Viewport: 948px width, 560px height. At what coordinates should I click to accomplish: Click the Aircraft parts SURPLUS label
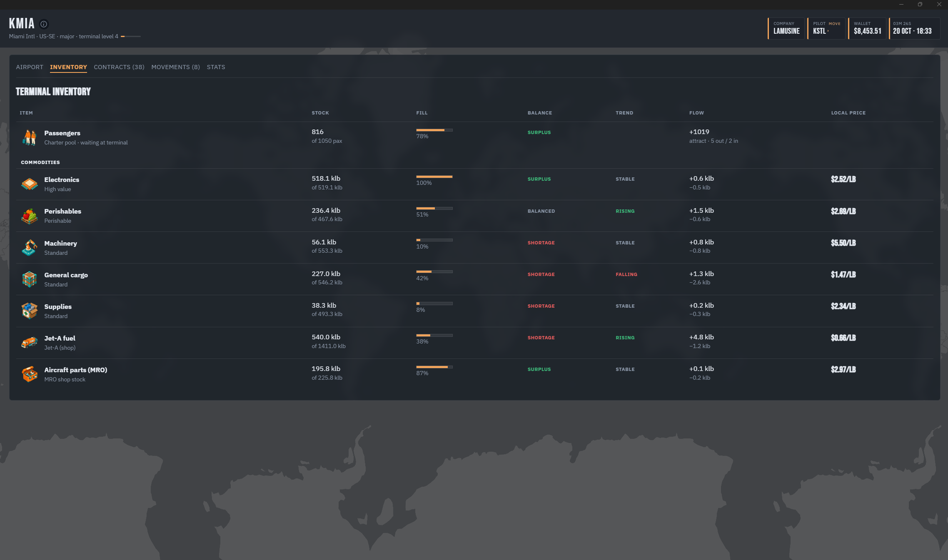(x=539, y=369)
